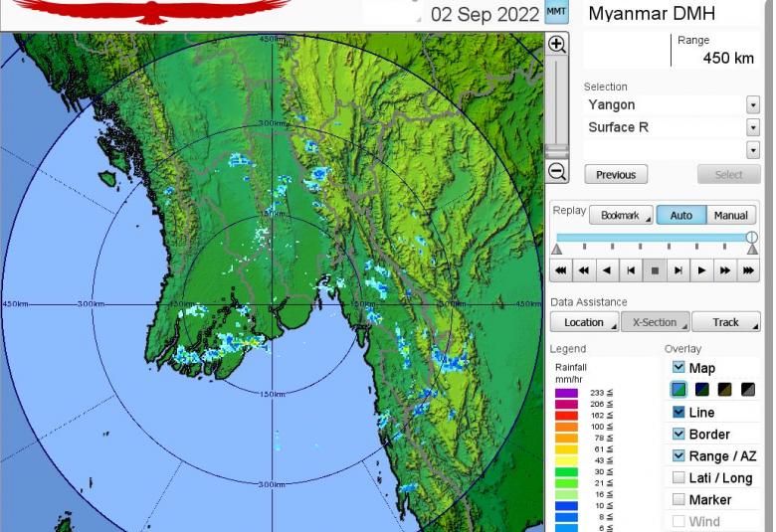Uncheck the Map overlay checkbox

(679, 368)
